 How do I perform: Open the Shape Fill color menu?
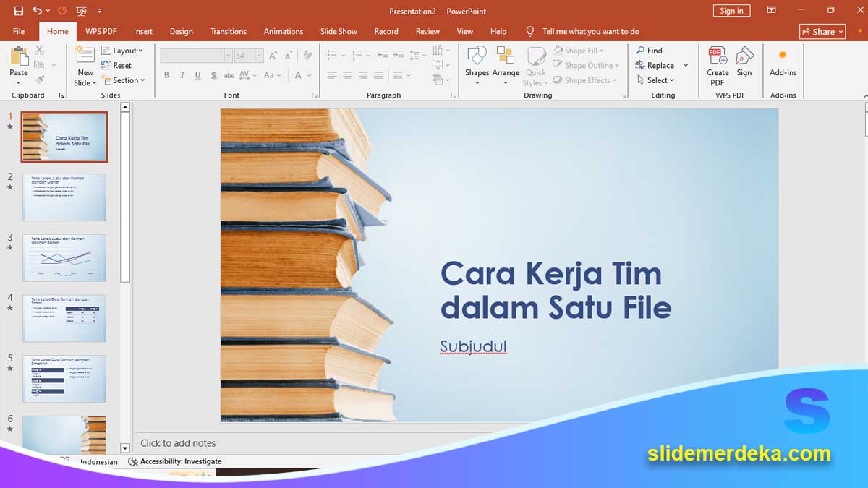pyautogui.click(x=579, y=51)
